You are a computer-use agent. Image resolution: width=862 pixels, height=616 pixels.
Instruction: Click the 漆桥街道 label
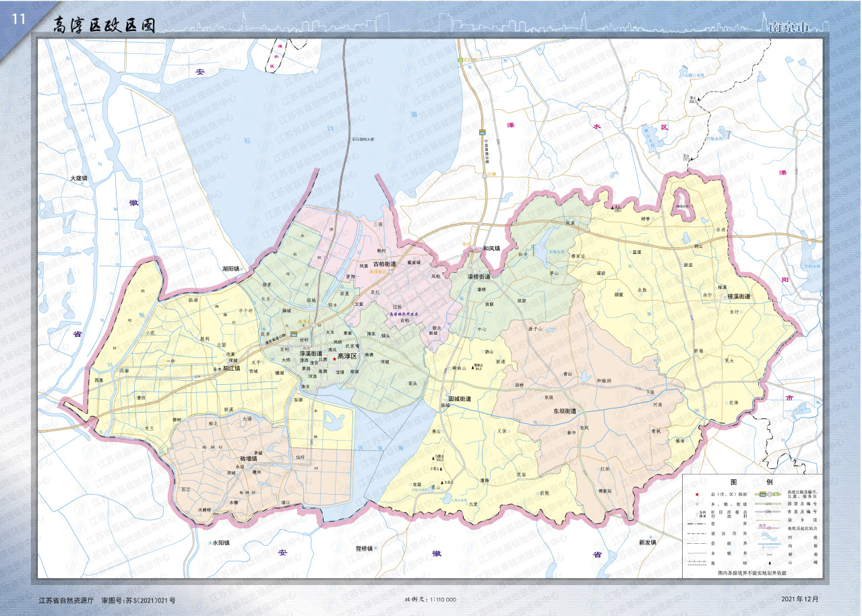coord(479,277)
